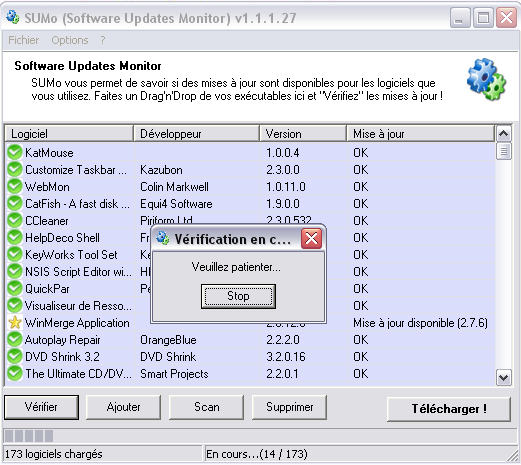Viewport: 521px width, 465px height.
Task: Select the WebMon row in the list
Action: pyautogui.click(x=251, y=187)
